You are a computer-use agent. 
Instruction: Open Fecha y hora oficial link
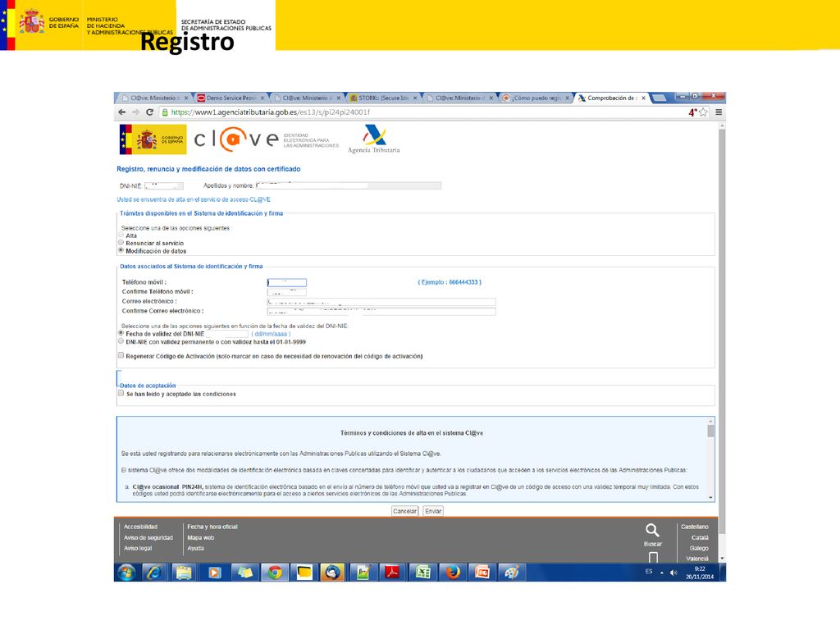pyautogui.click(x=212, y=527)
